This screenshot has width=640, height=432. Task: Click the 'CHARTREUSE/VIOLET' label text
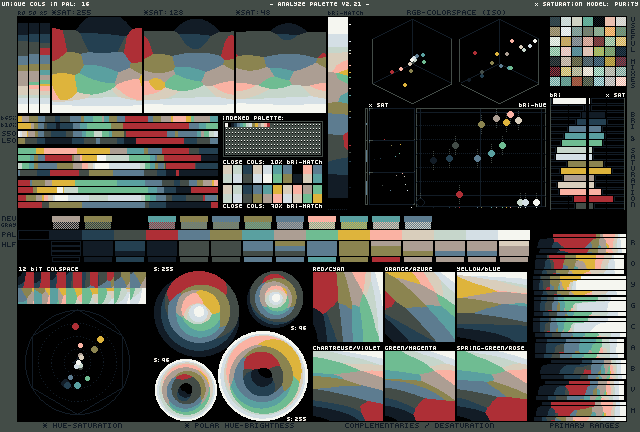[347, 348]
